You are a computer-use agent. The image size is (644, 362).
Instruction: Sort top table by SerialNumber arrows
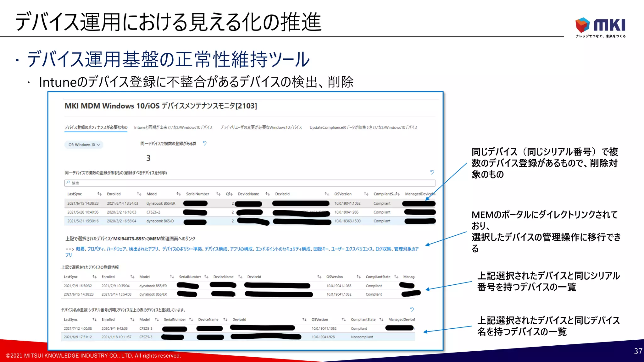point(218,194)
